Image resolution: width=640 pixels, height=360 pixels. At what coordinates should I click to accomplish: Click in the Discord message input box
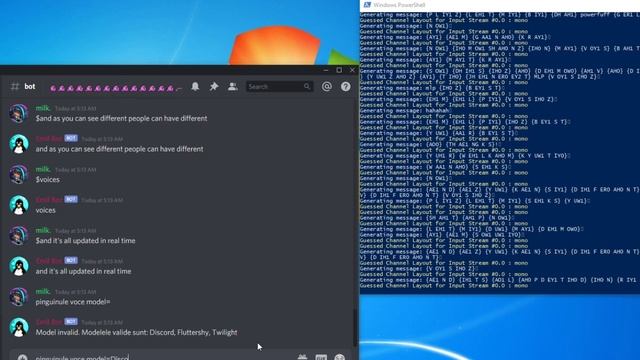163,357
